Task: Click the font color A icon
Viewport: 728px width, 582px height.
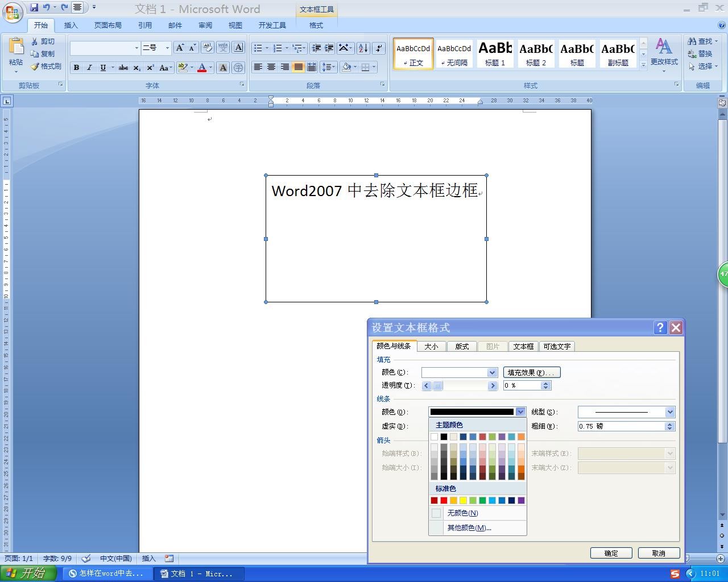Action: 202,68
